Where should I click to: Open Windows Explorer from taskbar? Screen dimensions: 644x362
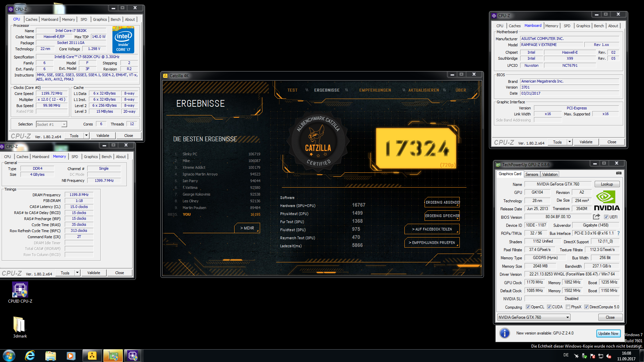coord(50,356)
